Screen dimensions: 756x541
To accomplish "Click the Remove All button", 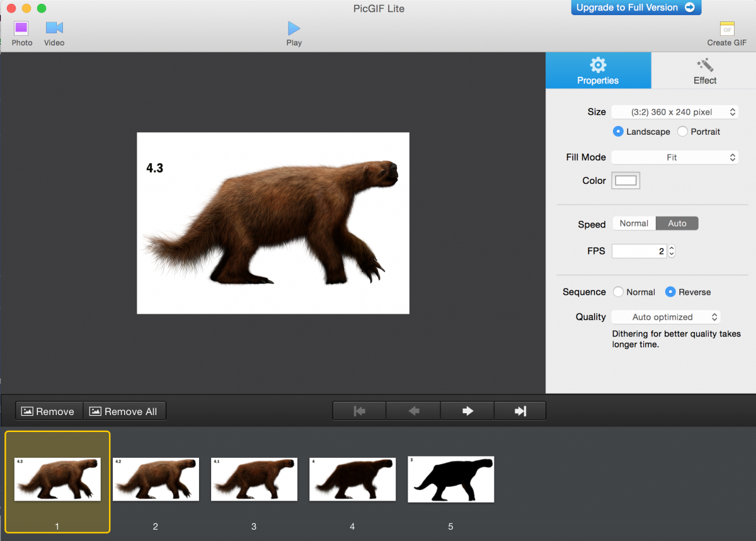I will tap(125, 410).
